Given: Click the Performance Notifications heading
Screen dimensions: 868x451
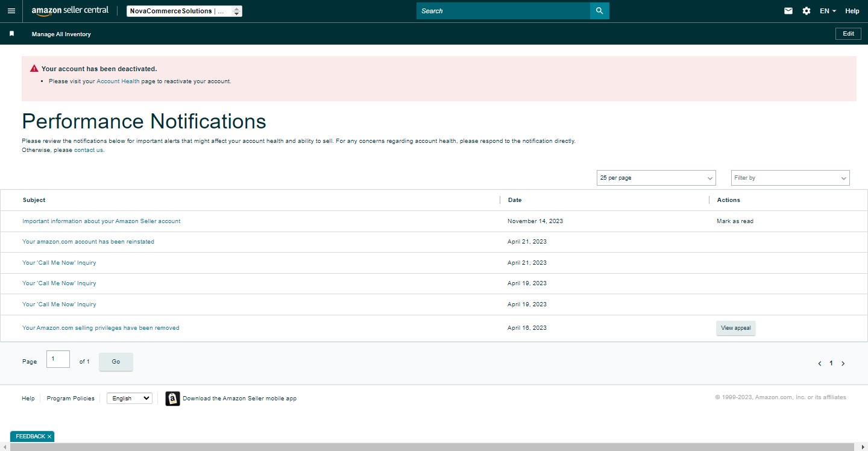Looking at the screenshot, I should coord(144,121).
